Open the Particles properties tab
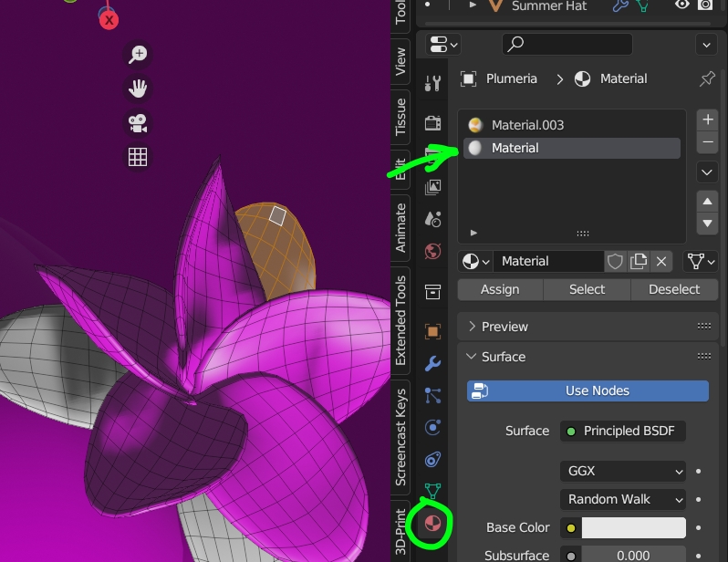Viewport: 728px width, 562px height. (432, 396)
